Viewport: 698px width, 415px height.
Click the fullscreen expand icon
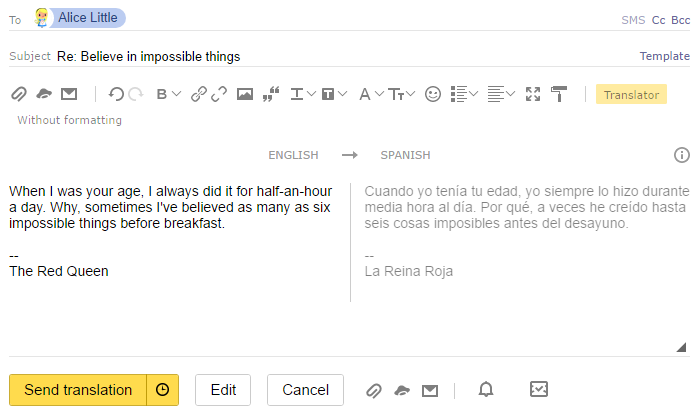[533, 94]
